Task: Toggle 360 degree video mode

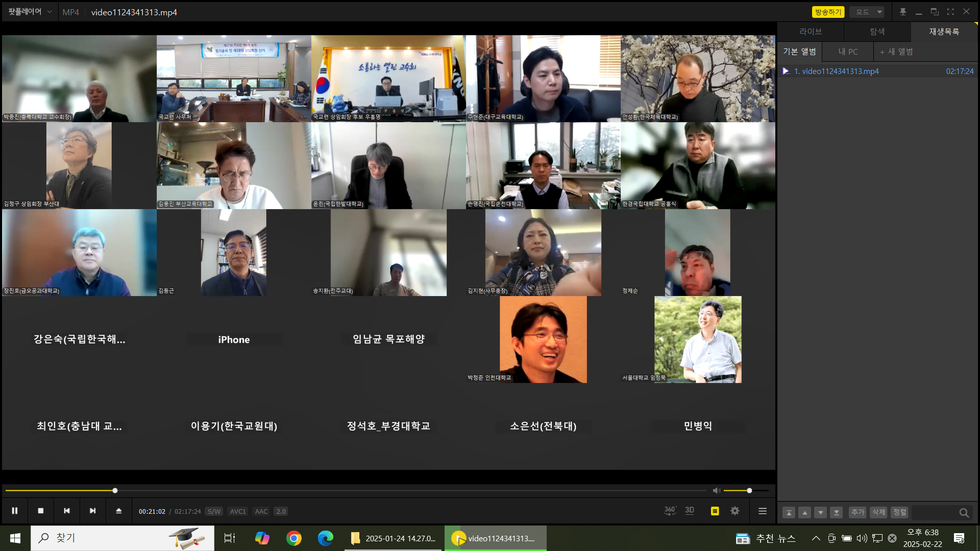Action: click(670, 511)
